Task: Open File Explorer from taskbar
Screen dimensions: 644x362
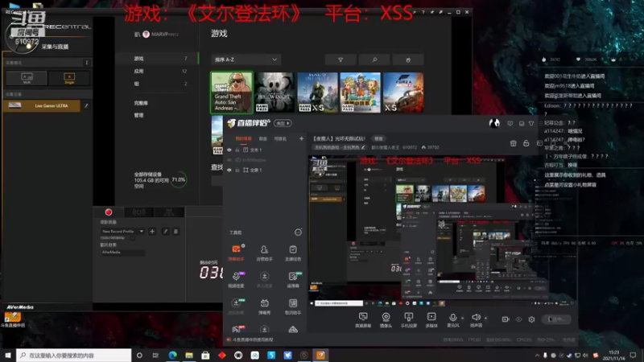Action: (x=189, y=356)
